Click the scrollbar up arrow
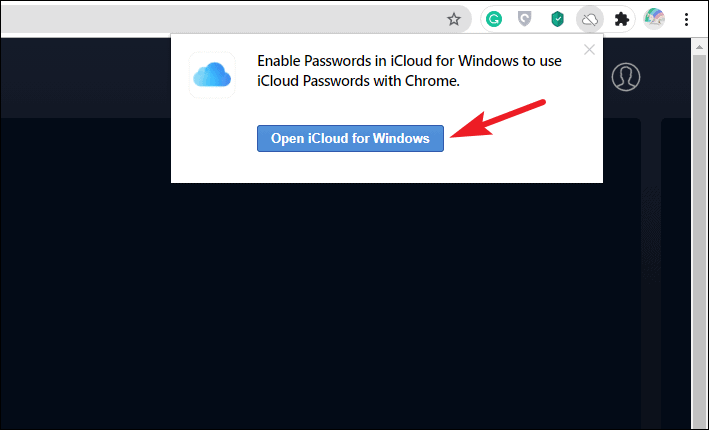 (700, 47)
